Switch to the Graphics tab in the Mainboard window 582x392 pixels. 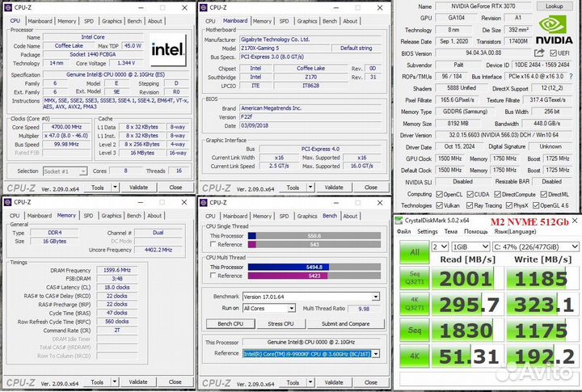tap(307, 21)
